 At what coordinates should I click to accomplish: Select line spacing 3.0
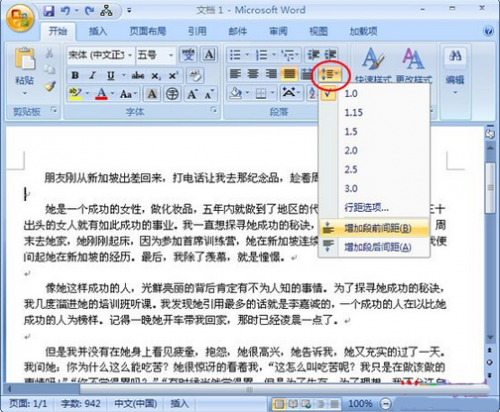(x=374, y=189)
